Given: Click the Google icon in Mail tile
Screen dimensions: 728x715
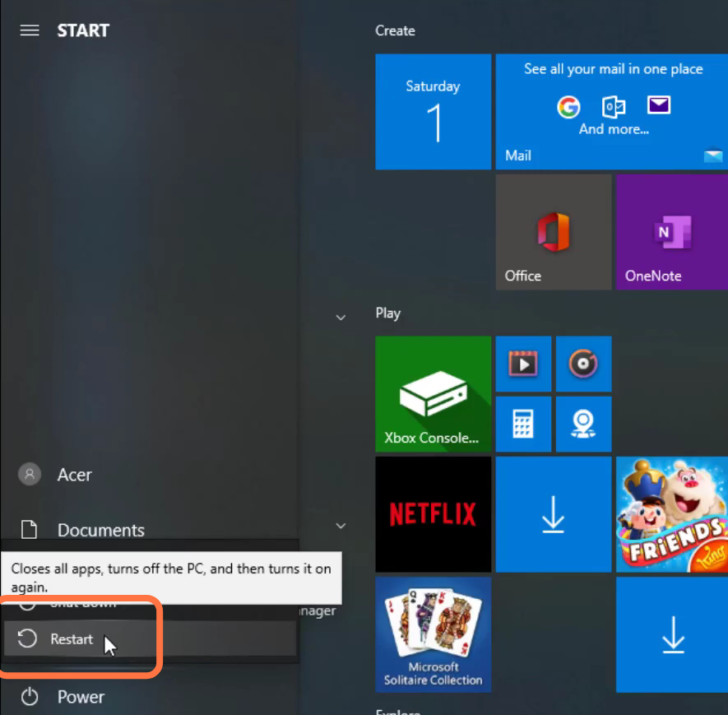Looking at the screenshot, I should tap(568, 107).
